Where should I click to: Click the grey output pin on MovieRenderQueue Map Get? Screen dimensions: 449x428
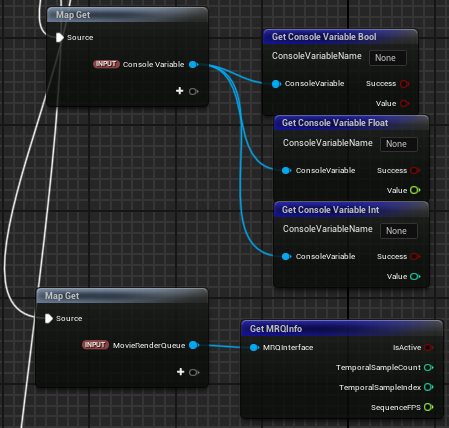(194, 372)
